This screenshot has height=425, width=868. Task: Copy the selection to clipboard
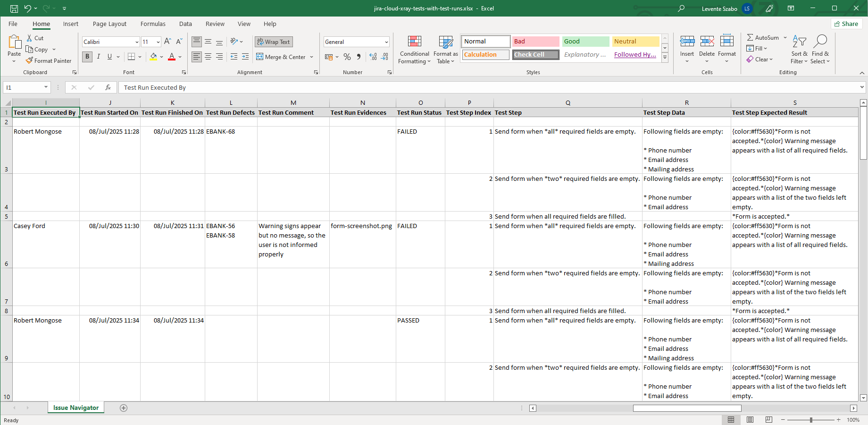(37, 50)
